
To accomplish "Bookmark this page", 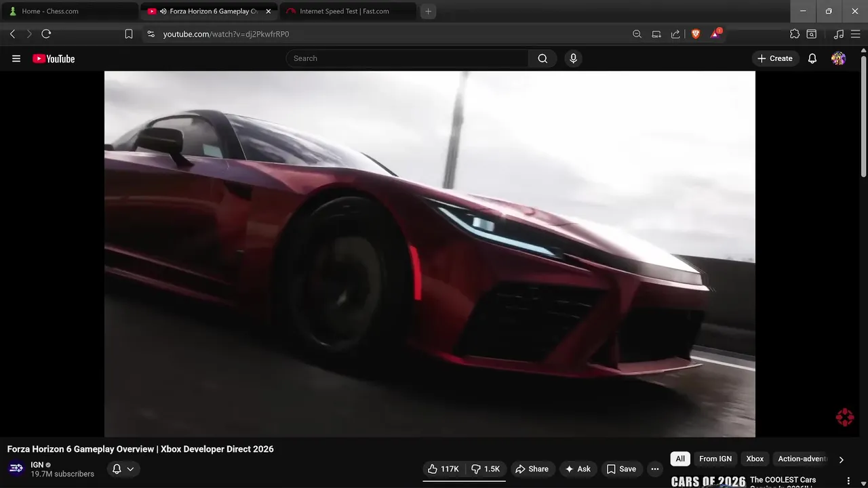I will [129, 34].
